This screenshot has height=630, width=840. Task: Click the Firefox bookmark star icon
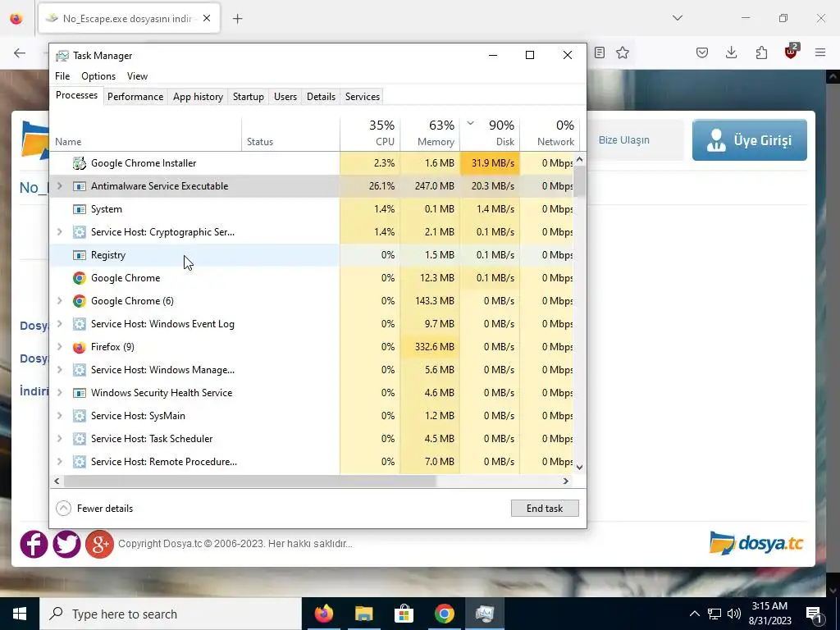click(623, 52)
